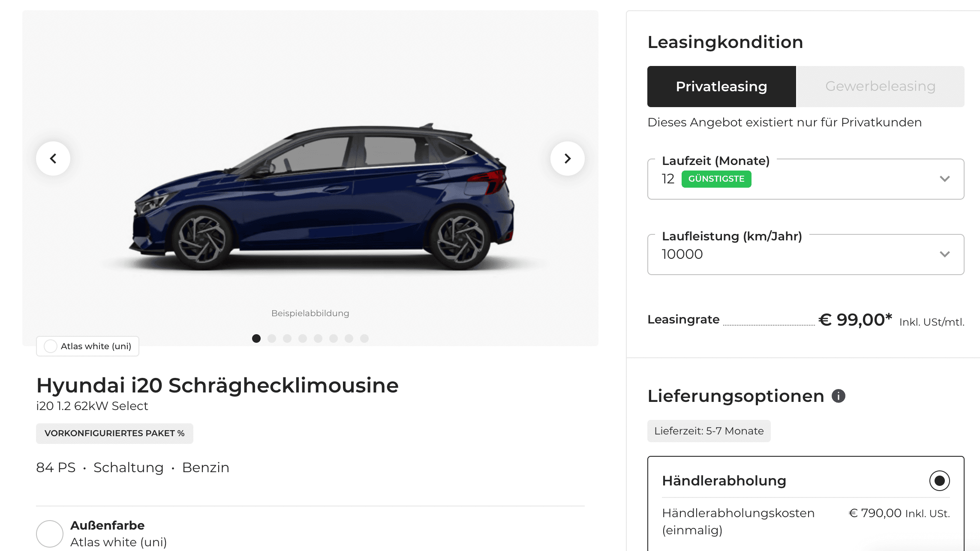Show the previous car image
The image size is (980, 551).
point(53,159)
